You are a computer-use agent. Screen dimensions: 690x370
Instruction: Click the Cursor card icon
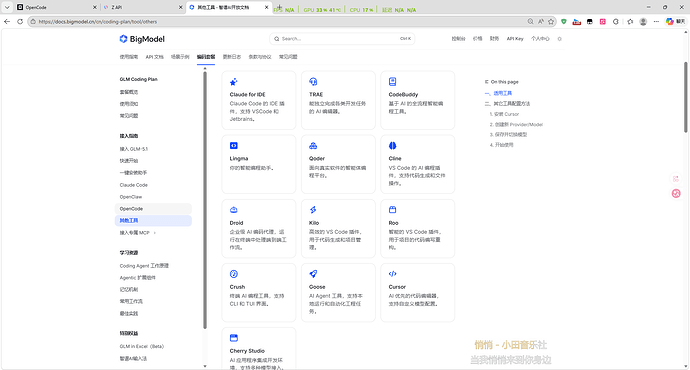tap(393, 274)
